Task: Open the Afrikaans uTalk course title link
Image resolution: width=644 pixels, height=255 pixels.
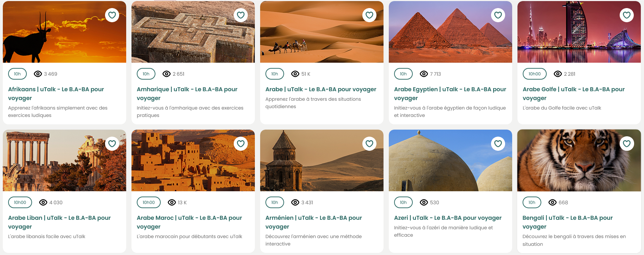Action: tap(56, 94)
